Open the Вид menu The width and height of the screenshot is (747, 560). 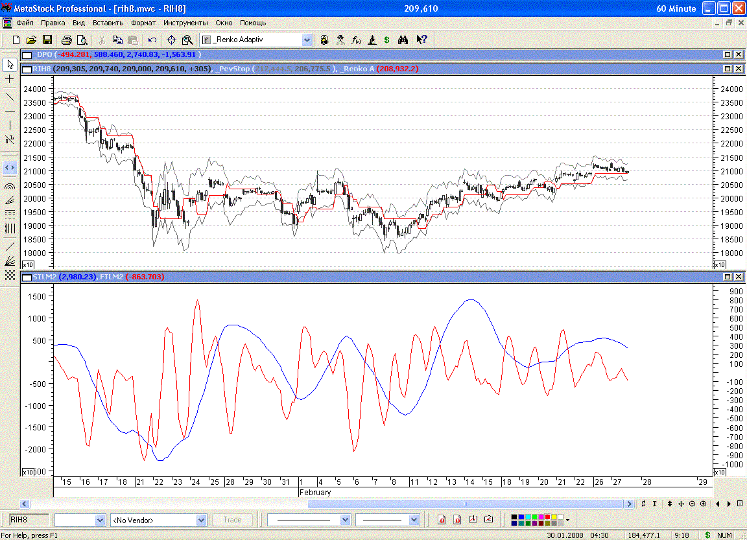tap(78, 23)
